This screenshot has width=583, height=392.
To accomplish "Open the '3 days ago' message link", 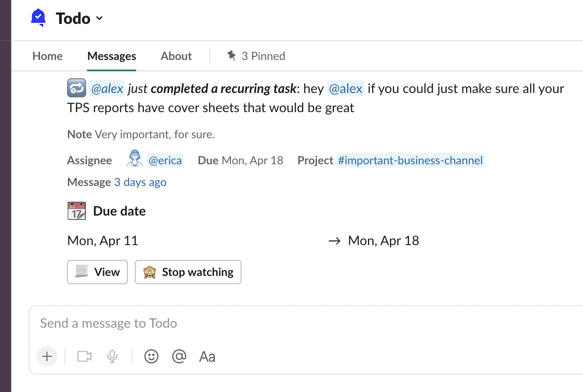I will [140, 182].
